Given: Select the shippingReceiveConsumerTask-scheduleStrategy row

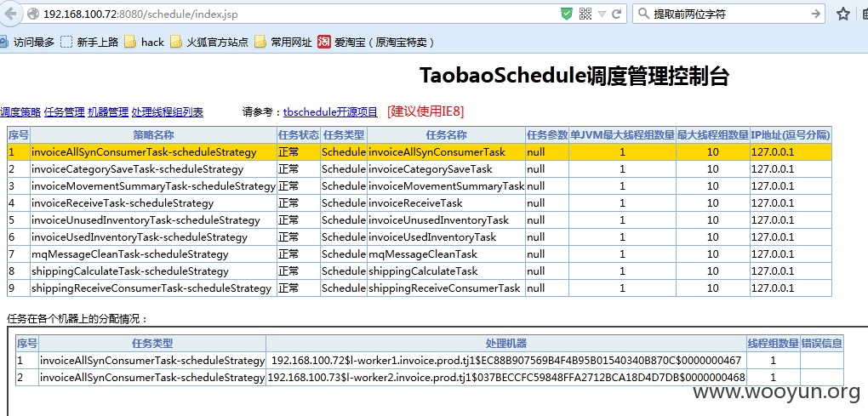Looking at the screenshot, I should [x=420, y=288].
